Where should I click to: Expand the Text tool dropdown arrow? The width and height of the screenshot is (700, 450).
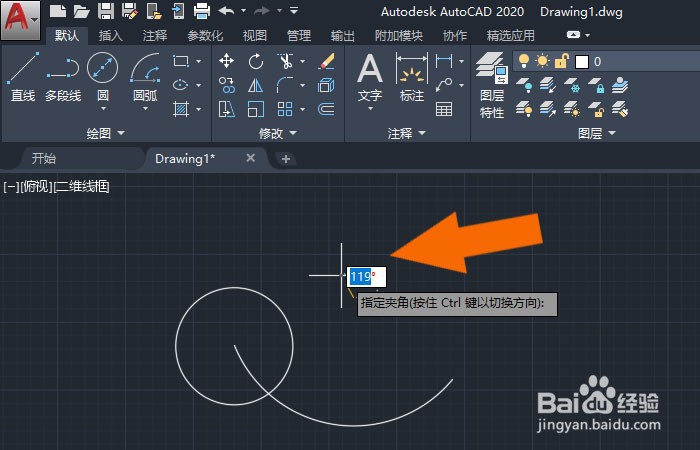pyautogui.click(x=370, y=108)
